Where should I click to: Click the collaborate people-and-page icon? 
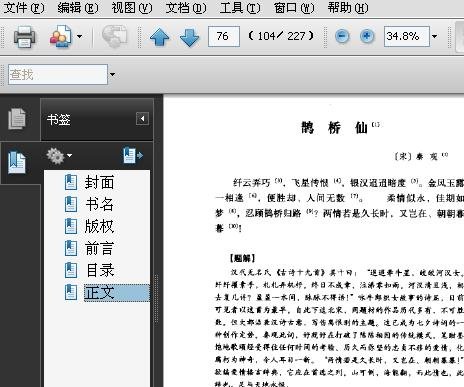pyautogui.click(x=61, y=36)
